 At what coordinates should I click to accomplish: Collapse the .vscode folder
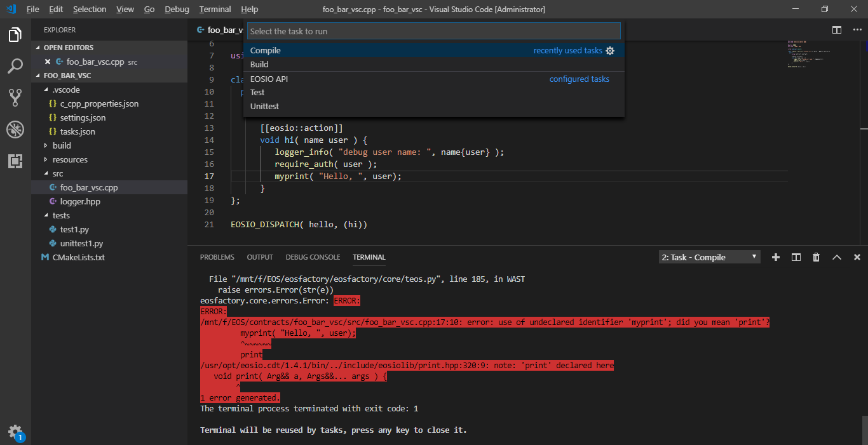coord(109,90)
